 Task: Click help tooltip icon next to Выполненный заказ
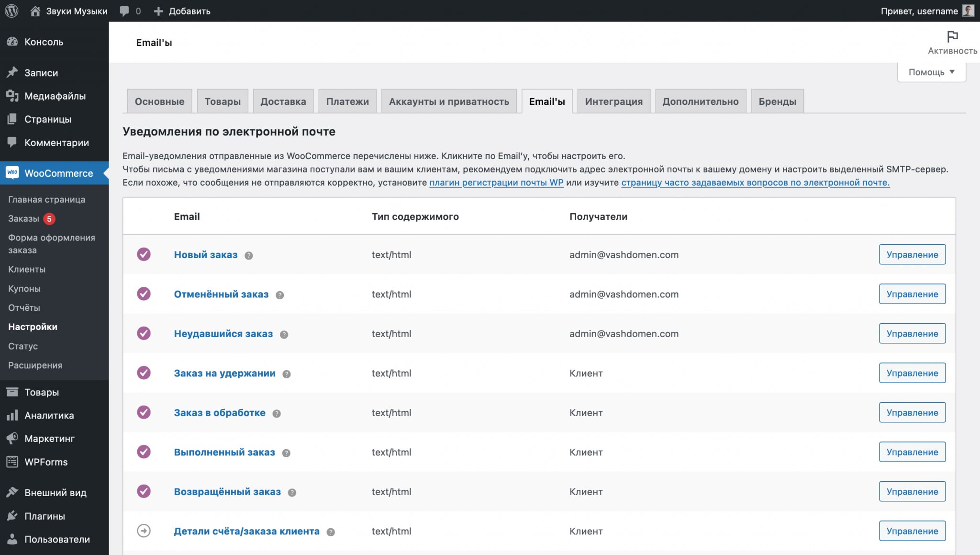tap(286, 453)
